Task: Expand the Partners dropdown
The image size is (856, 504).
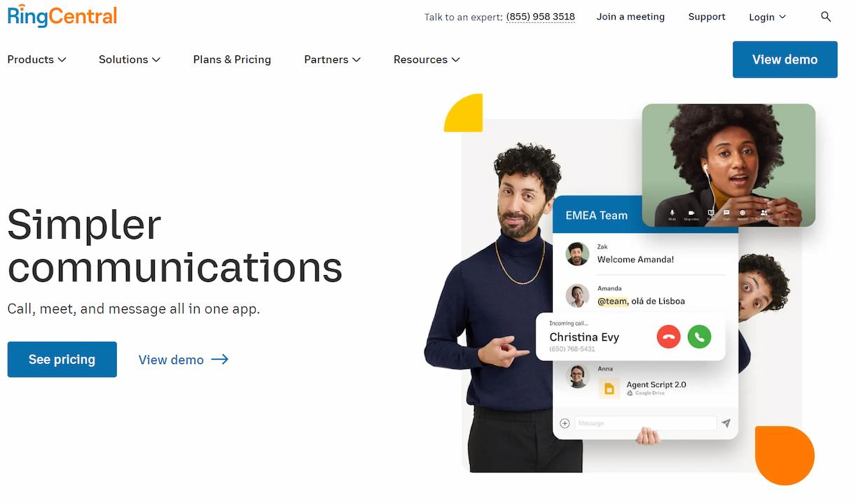Action: click(333, 59)
